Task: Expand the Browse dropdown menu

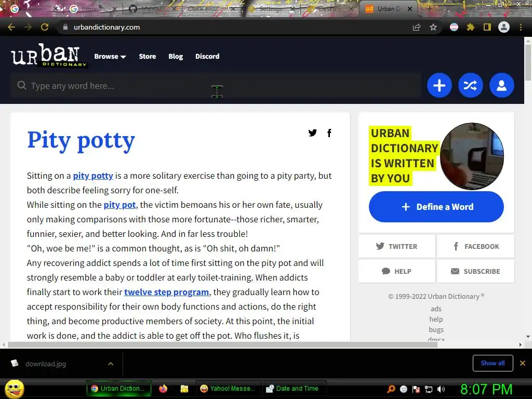Action: 110,57
